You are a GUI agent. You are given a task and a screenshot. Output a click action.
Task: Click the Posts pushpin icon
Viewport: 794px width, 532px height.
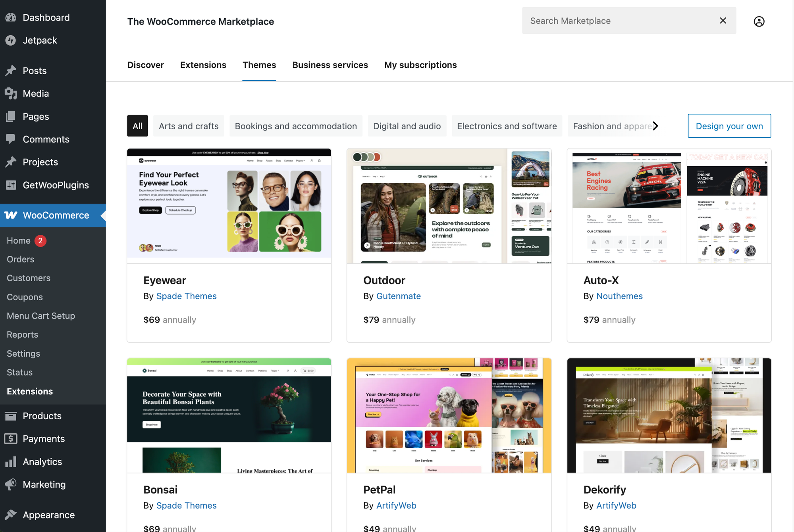(11, 71)
